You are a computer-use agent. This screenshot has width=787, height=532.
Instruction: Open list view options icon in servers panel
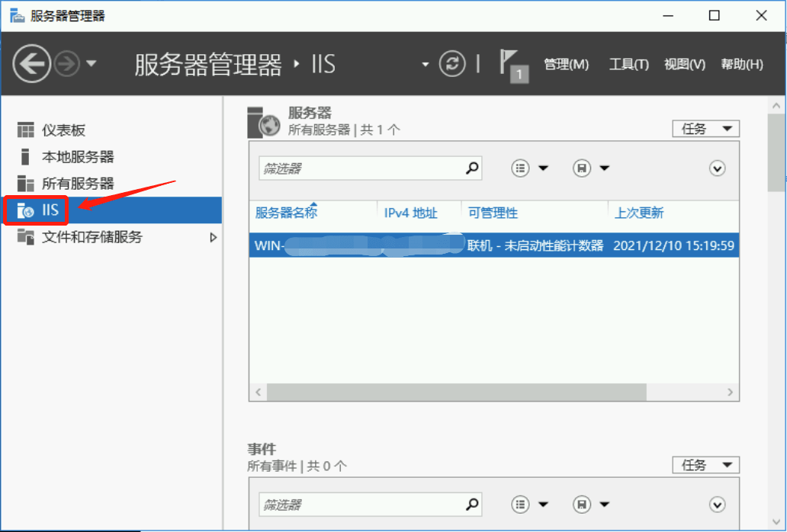pyautogui.click(x=522, y=168)
